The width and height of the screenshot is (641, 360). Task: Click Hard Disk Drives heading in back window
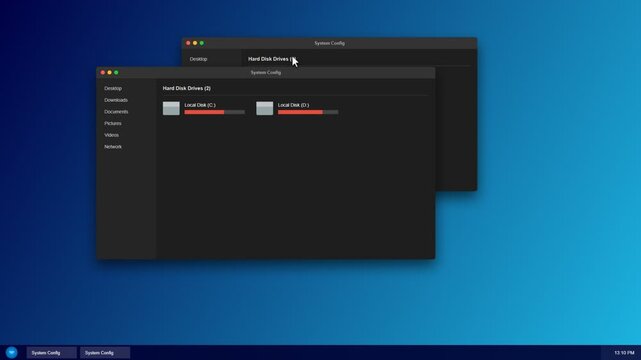coord(271,59)
